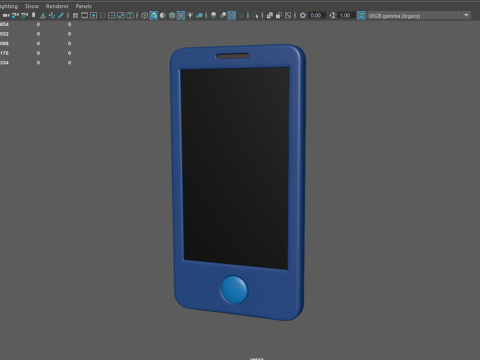Toggle Wireframe on Shaded icon
This screenshot has width=480, height=360.
click(172, 15)
